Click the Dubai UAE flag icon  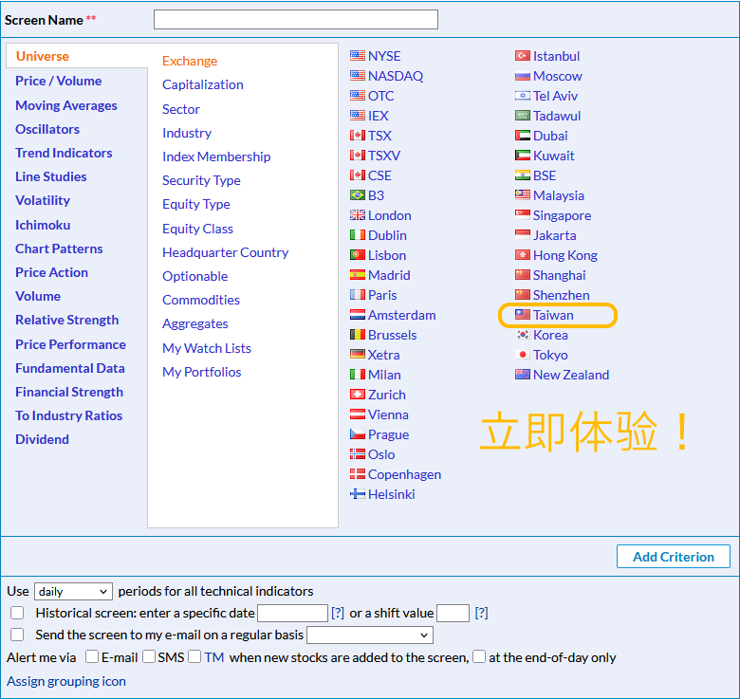click(x=523, y=136)
